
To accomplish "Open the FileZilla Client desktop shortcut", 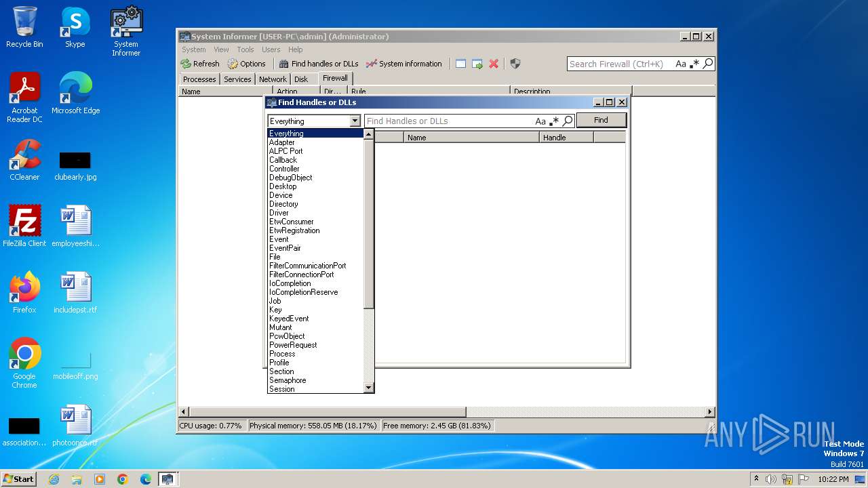I will (x=24, y=226).
